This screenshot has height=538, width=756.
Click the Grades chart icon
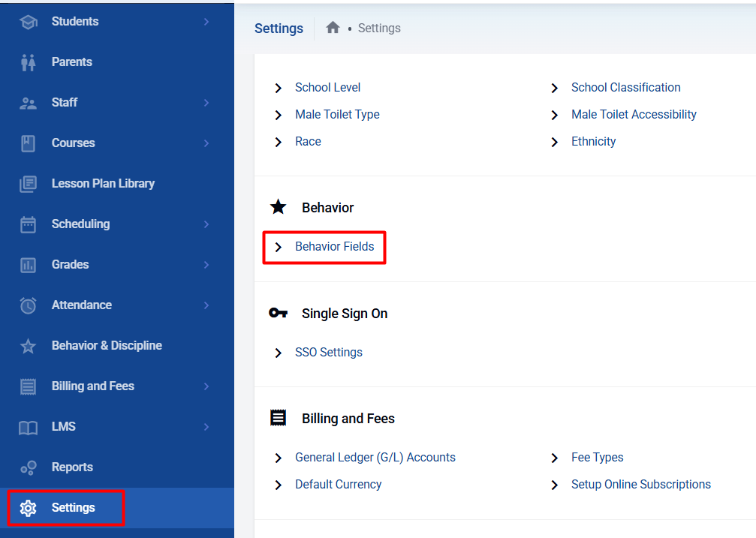(x=28, y=265)
